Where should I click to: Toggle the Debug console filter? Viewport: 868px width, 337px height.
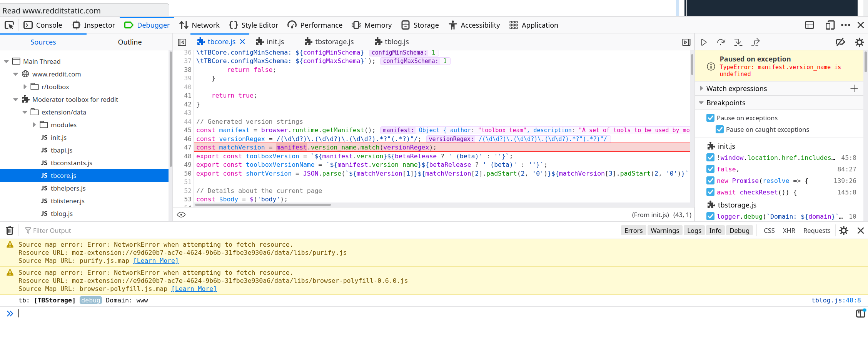pos(739,231)
